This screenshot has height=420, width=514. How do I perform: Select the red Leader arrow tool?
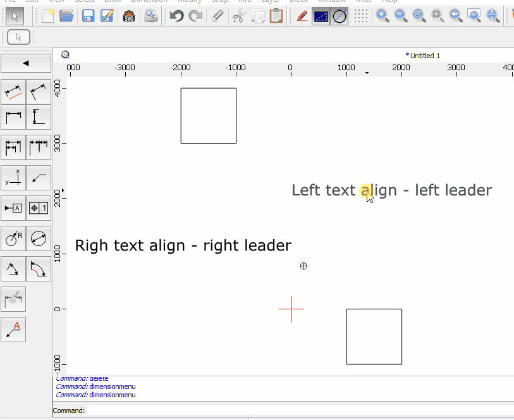tap(13, 328)
